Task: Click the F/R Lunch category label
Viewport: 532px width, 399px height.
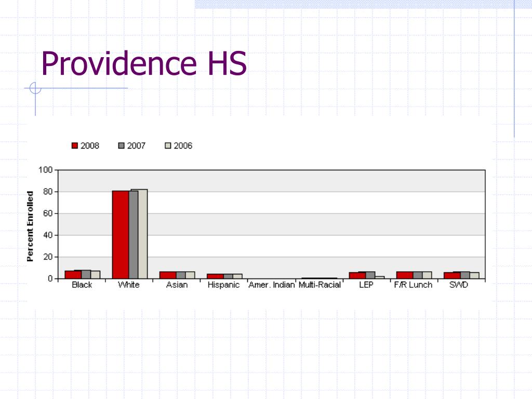Action: [x=413, y=285]
